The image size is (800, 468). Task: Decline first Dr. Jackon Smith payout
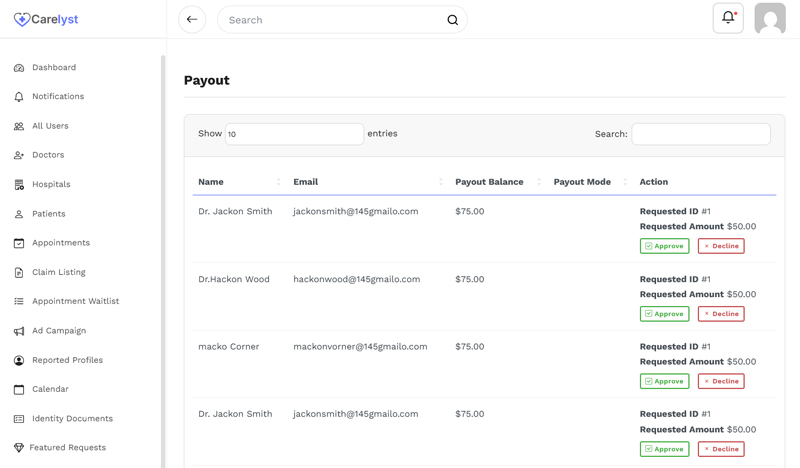tap(721, 246)
